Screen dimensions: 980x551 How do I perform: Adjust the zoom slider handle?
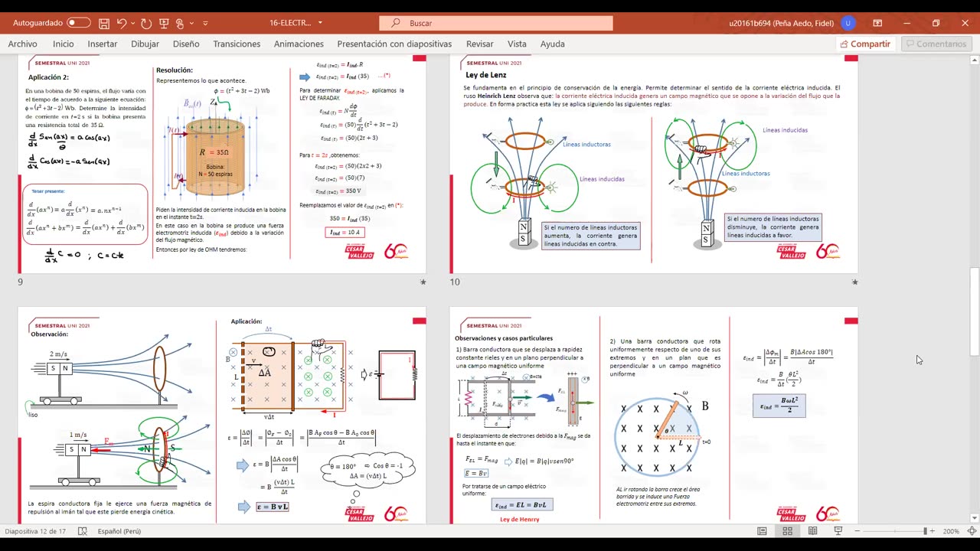pos(925,531)
